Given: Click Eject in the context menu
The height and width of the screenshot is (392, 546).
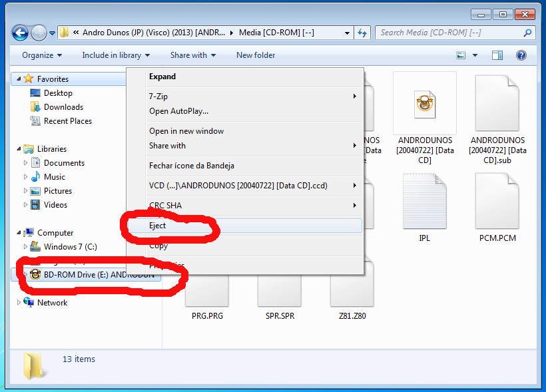Looking at the screenshot, I should [158, 226].
